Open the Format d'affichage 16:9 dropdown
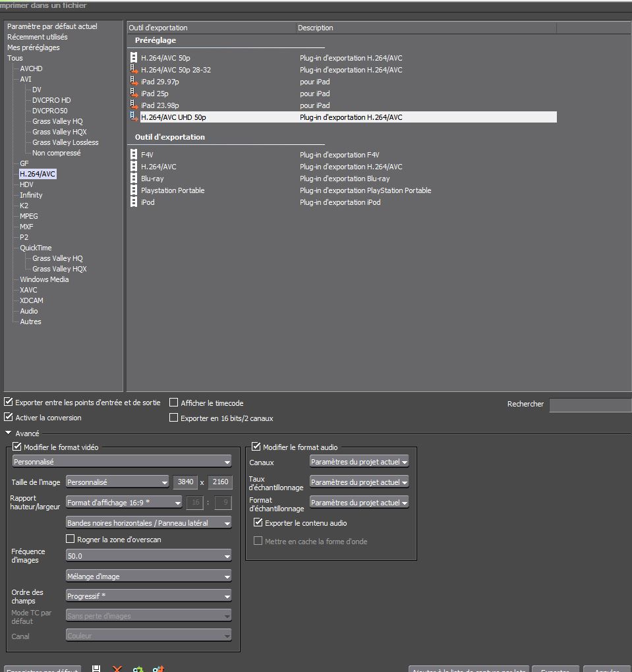This screenshot has width=632, height=672. pyautogui.click(x=124, y=502)
